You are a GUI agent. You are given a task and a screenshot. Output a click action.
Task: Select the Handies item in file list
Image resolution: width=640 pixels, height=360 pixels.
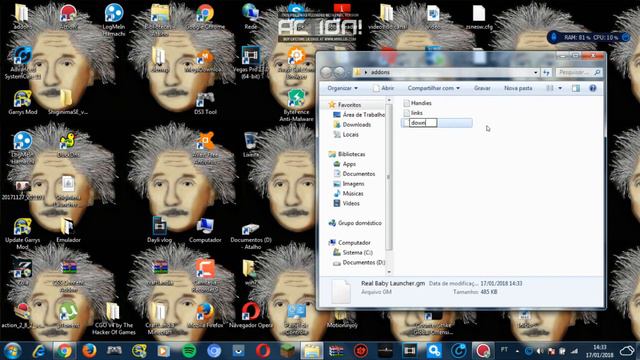point(417,103)
